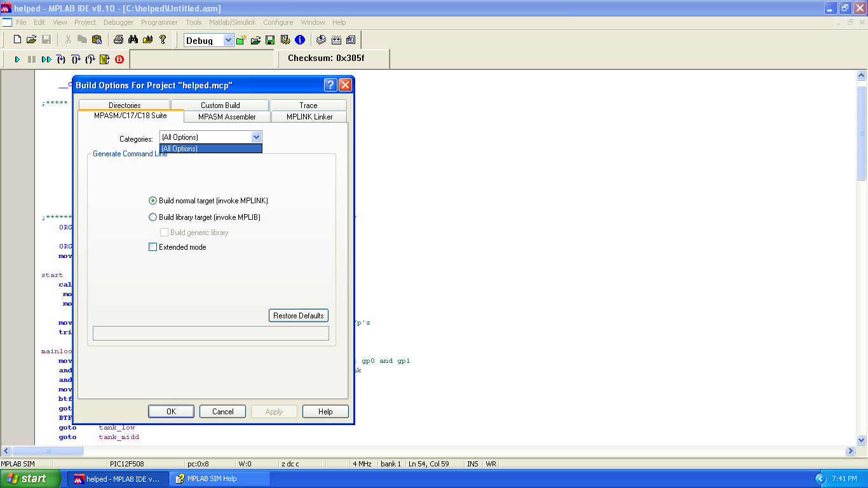
Task: Click the red Breakpoints icon
Action: pyautogui.click(x=119, y=59)
